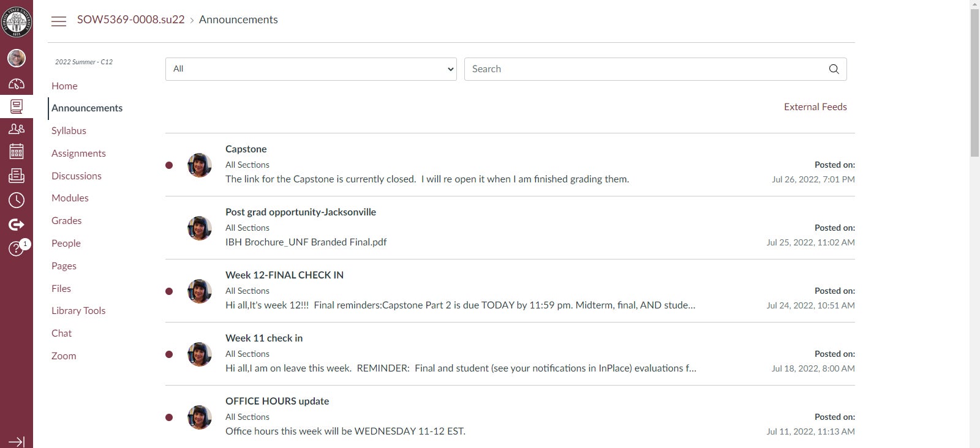980x448 pixels.
Task: Click the magnifier icon in search box
Action: 834,69
